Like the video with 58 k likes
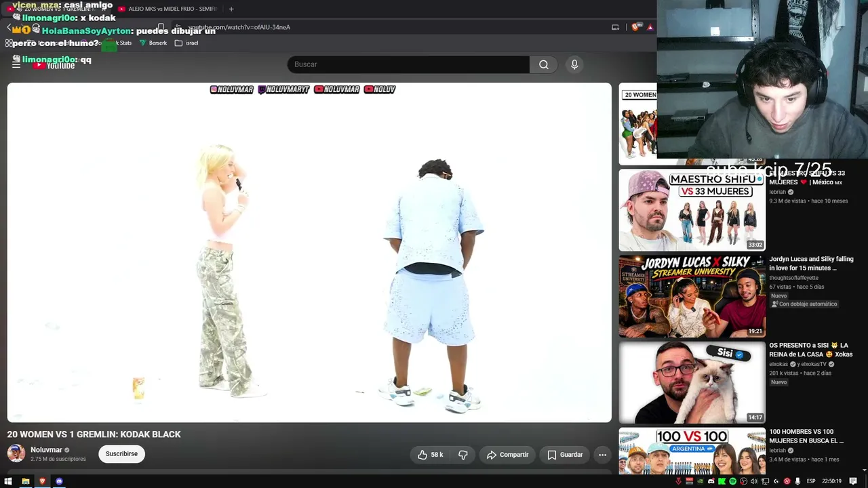This screenshot has height=488, width=868. coord(430,455)
